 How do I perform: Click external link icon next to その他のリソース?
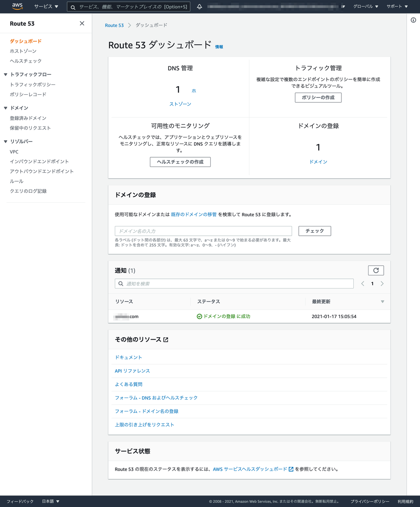click(166, 340)
